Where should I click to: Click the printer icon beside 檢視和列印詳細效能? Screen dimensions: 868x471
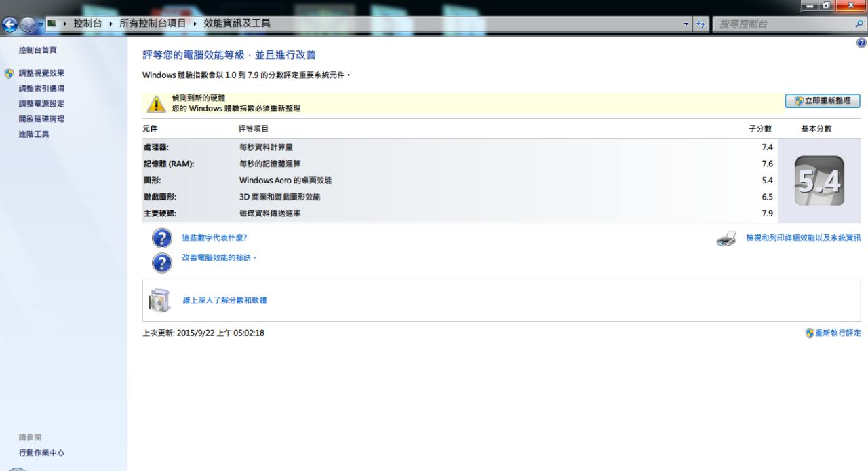coord(726,239)
